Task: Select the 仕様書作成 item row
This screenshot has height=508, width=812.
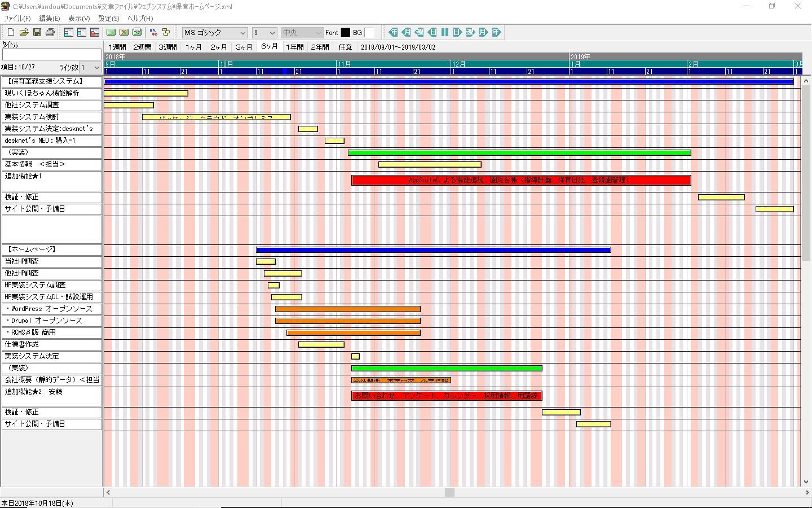Action: [x=52, y=344]
